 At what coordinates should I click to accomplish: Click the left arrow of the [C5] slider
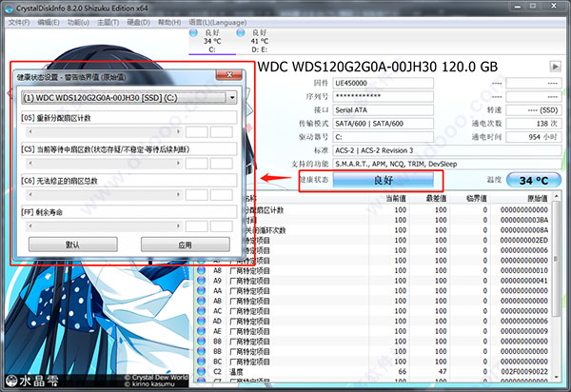tap(30, 163)
